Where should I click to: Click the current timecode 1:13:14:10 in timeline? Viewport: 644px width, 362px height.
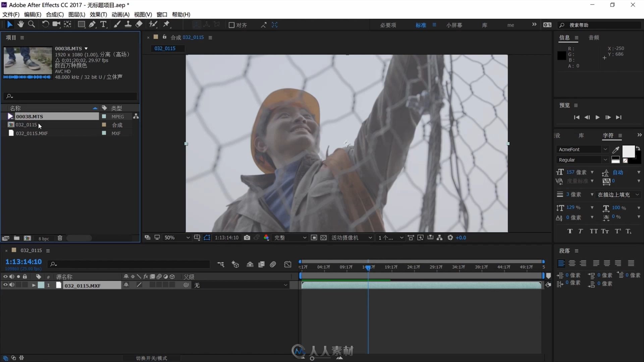23,262
